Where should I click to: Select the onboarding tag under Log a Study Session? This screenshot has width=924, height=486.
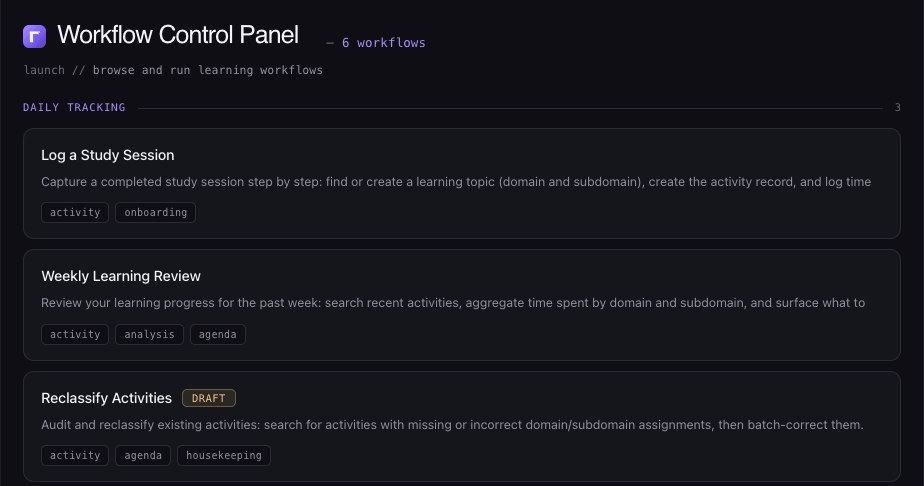pyautogui.click(x=156, y=213)
